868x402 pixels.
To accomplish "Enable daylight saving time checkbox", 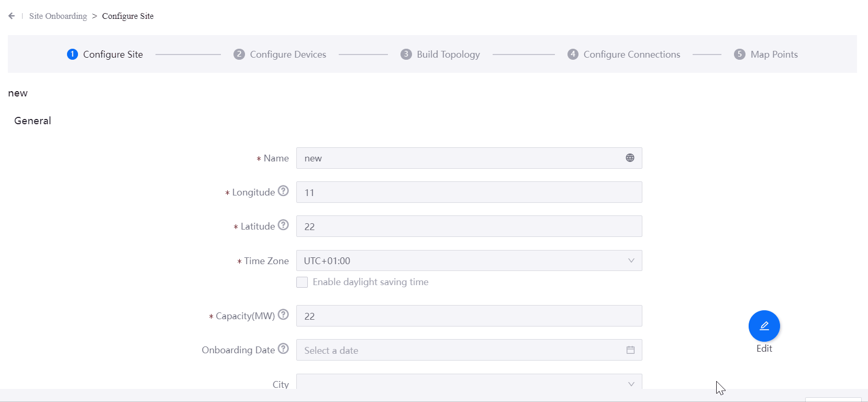I will [302, 283].
